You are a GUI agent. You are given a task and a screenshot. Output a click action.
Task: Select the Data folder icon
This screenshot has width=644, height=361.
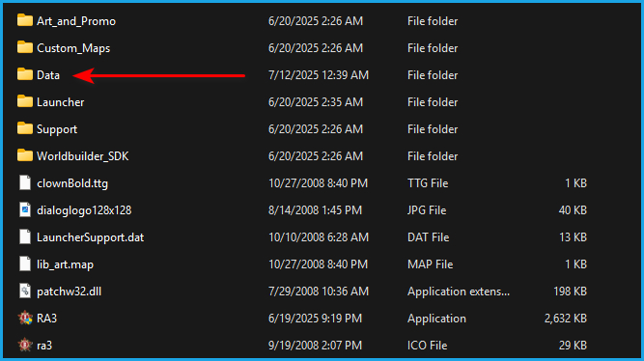coord(25,74)
